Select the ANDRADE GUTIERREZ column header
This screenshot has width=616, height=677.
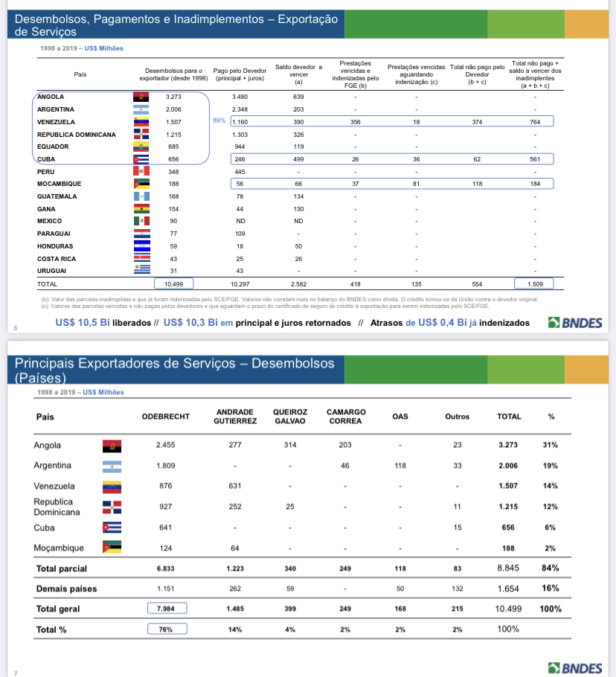235,417
